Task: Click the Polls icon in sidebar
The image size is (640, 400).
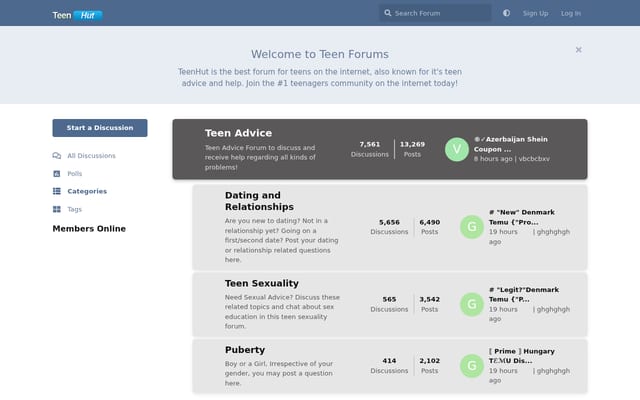Action: (x=57, y=173)
